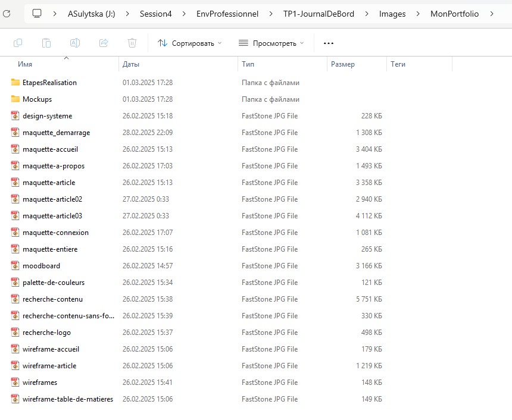Screen dimensions: 512x420
Task: Click the Delete trash can icon
Action: pyautogui.click(x=132, y=43)
